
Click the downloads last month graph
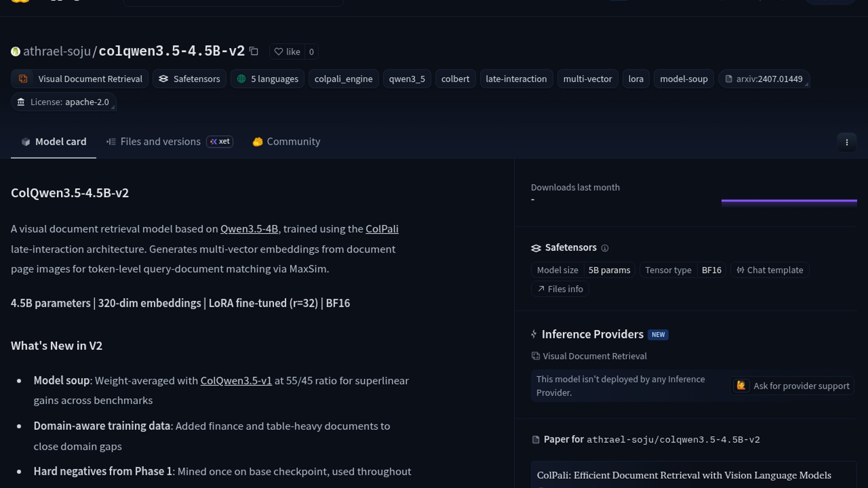coord(789,202)
